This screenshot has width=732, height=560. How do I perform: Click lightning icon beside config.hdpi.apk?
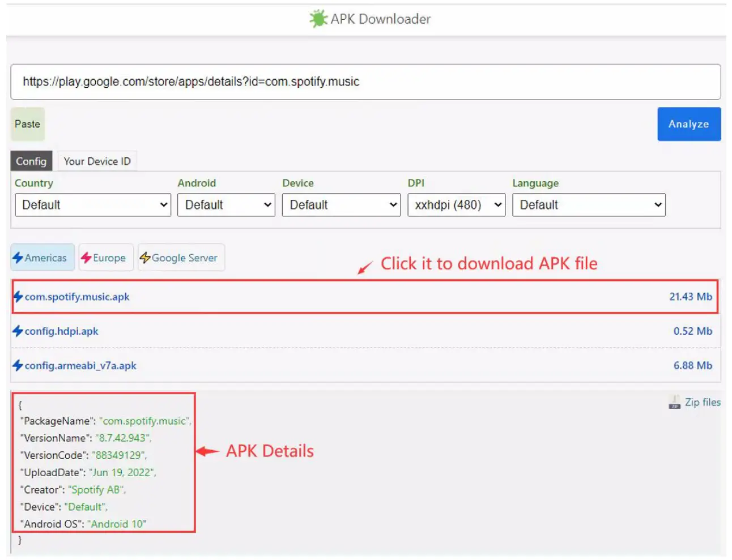point(18,331)
